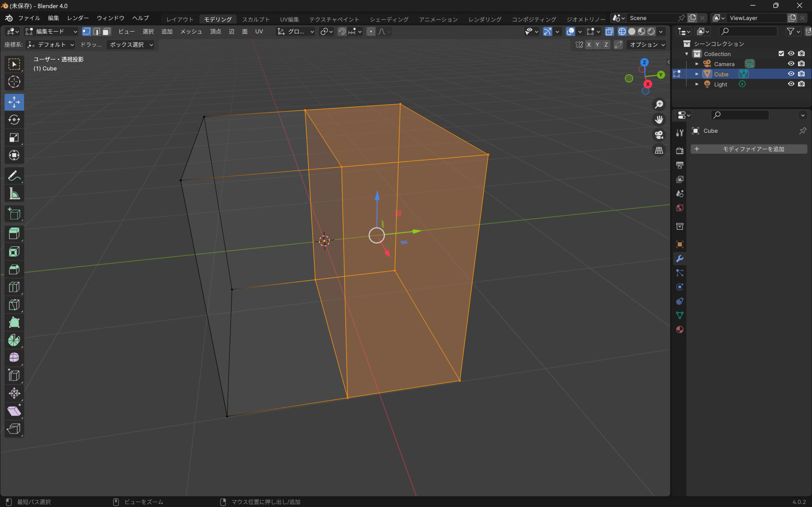812x507 pixels.
Task: Click the outliner search field
Action: tap(748, 31)
